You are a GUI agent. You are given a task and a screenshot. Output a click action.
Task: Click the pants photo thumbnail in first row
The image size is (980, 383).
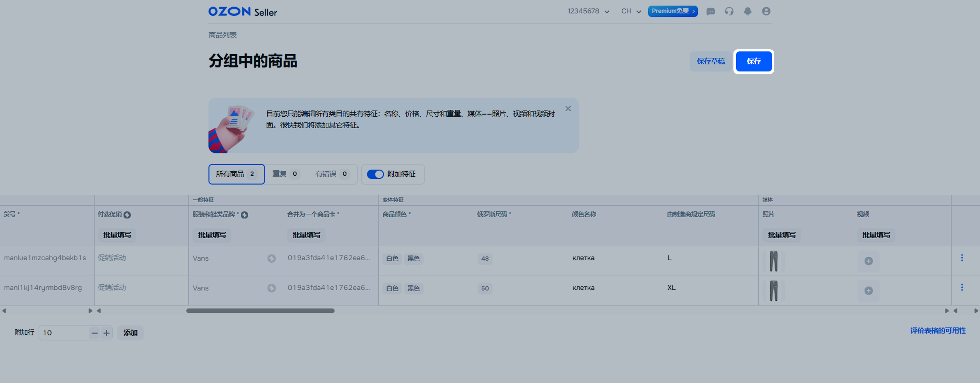point(773,261)
